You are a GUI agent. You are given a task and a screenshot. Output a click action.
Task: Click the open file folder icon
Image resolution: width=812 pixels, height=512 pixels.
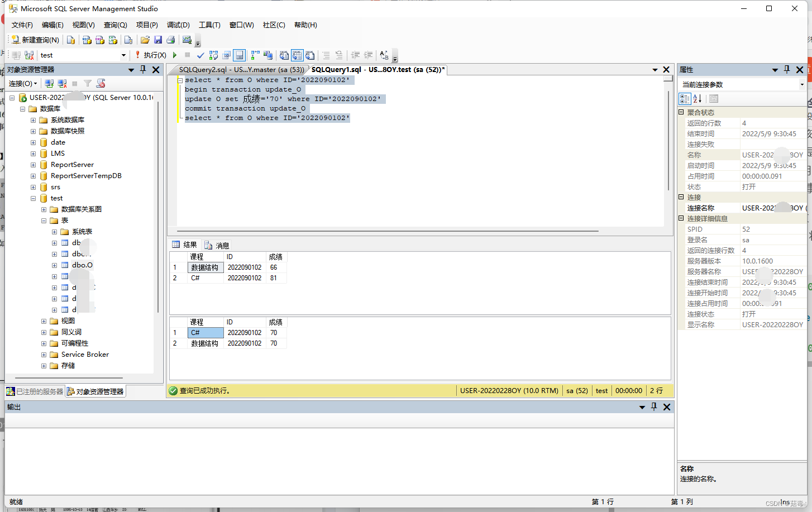point(145,40)
